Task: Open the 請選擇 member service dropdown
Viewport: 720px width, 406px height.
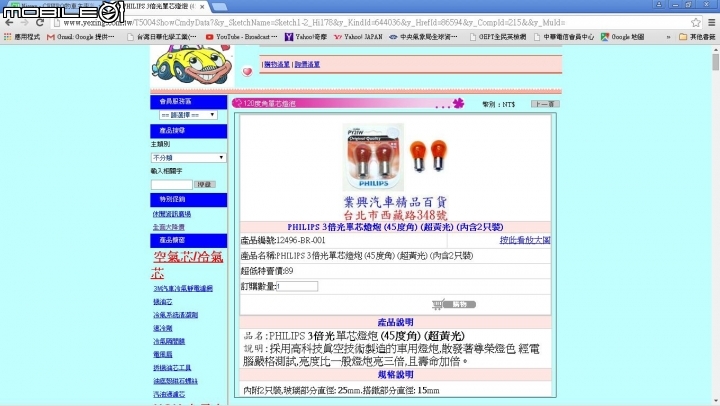Action: (188, 115)
